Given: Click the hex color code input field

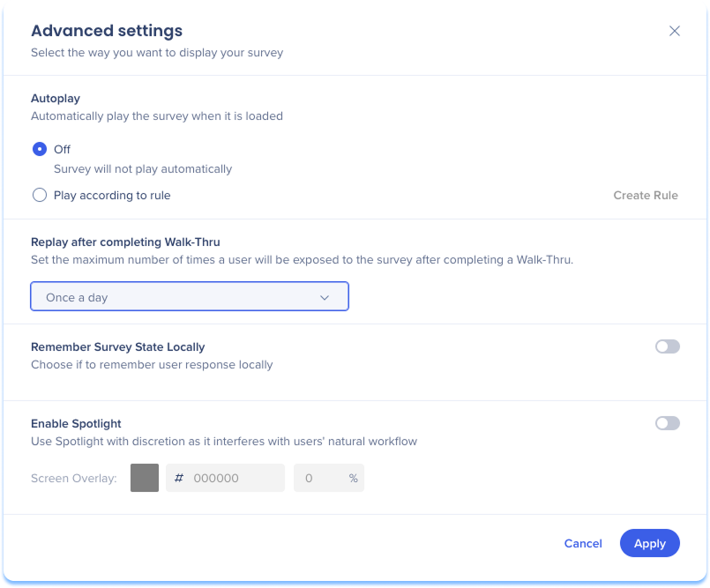Looking at the screenshot, I should [234, 478].
